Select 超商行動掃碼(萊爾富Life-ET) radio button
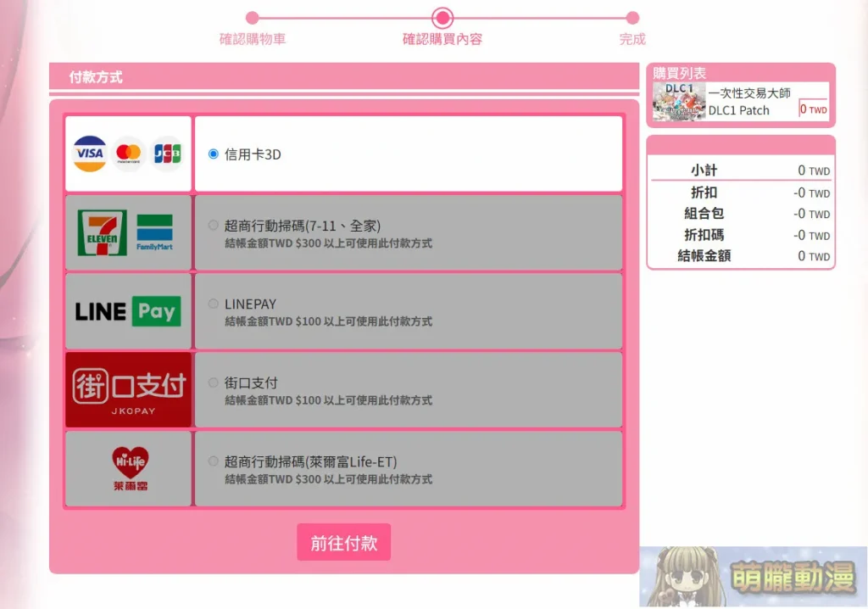868x609 pixels. [x=213, y=461]
